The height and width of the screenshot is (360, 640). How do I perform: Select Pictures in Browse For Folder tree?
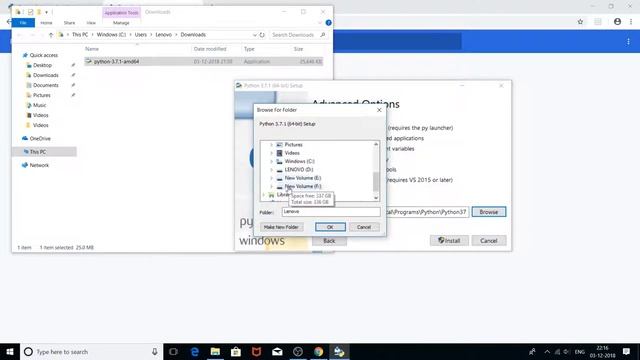(293, 145)
